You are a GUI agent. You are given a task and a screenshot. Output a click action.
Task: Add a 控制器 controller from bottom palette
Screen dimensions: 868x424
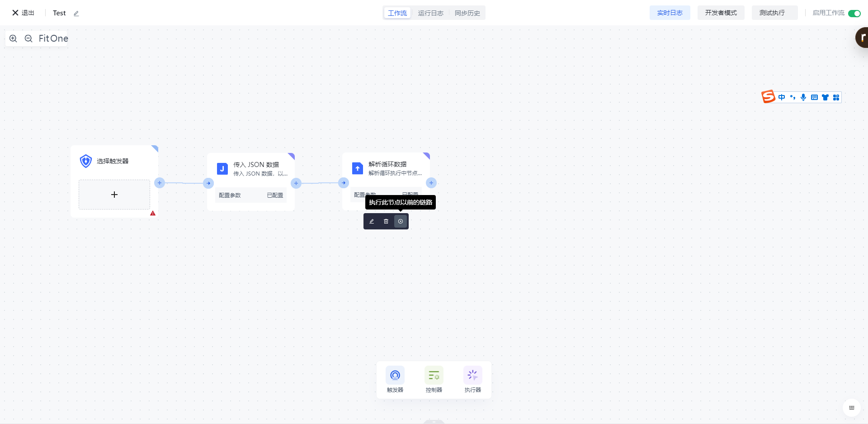[x=434, y=379]
